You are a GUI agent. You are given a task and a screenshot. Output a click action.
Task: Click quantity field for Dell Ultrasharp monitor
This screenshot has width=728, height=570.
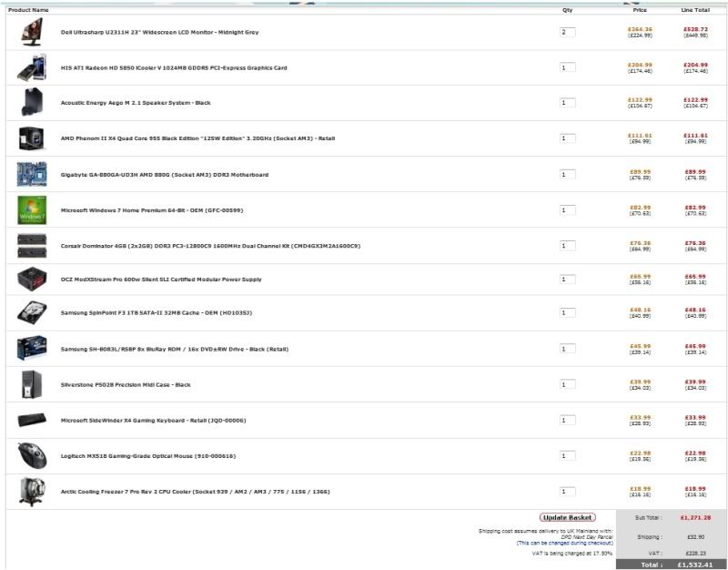coord(567,32)
